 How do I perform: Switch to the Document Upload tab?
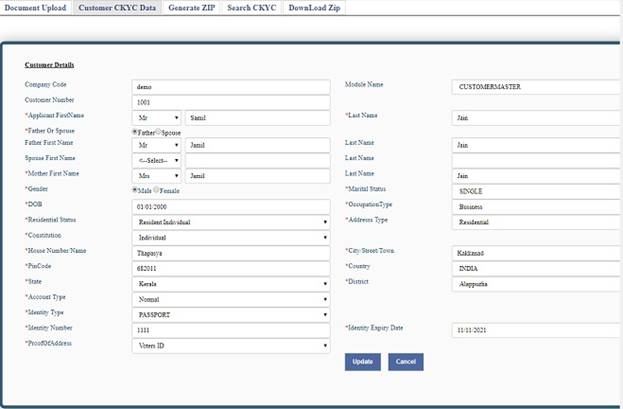[x=36, y=8]
